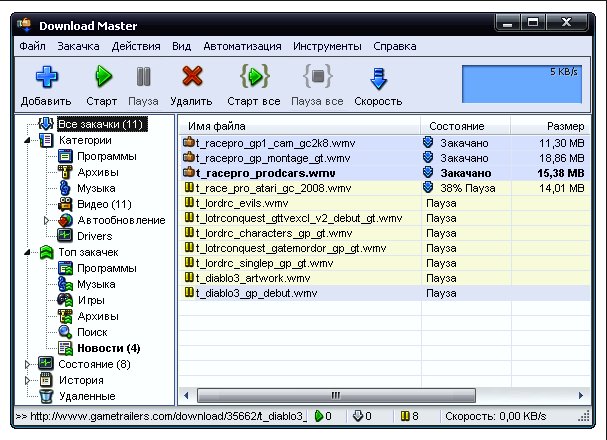The height and width of the screenshot is (440, 607).
Task: Collapse the Топ закачек tree node
Action: [x=27, y=252]
